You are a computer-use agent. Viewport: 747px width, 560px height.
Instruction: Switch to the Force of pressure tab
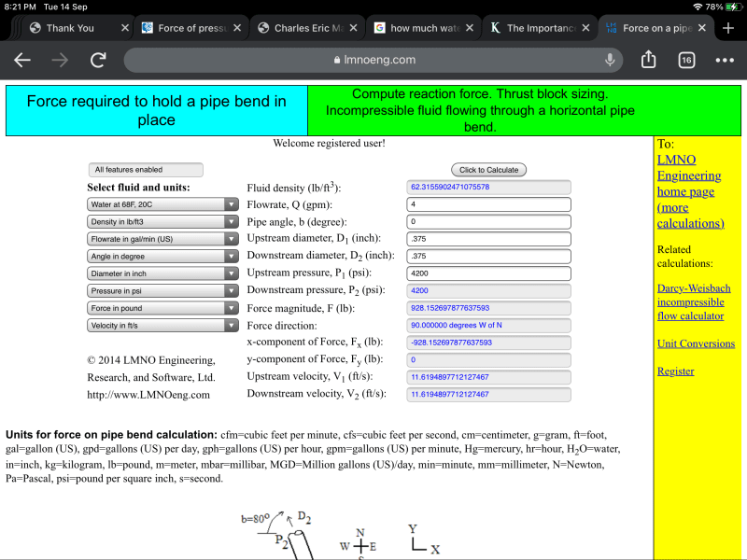point(192,28)
